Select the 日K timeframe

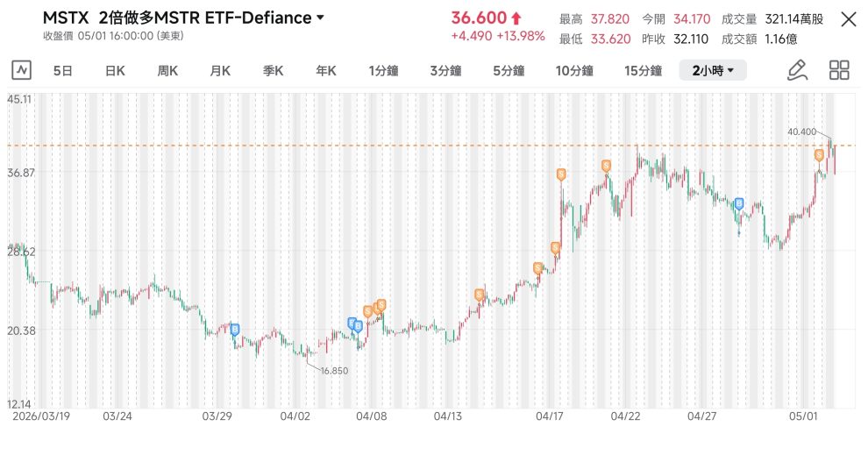pos(115,71)
